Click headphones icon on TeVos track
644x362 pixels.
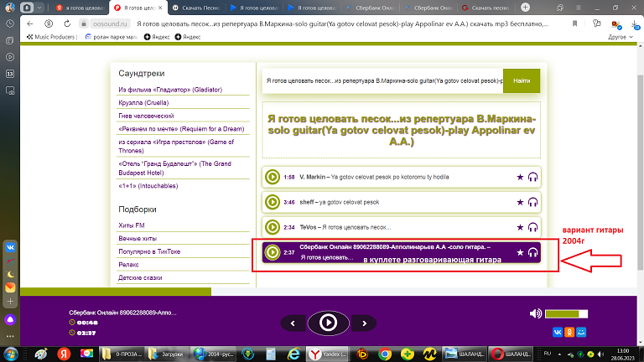pos(532,227)
